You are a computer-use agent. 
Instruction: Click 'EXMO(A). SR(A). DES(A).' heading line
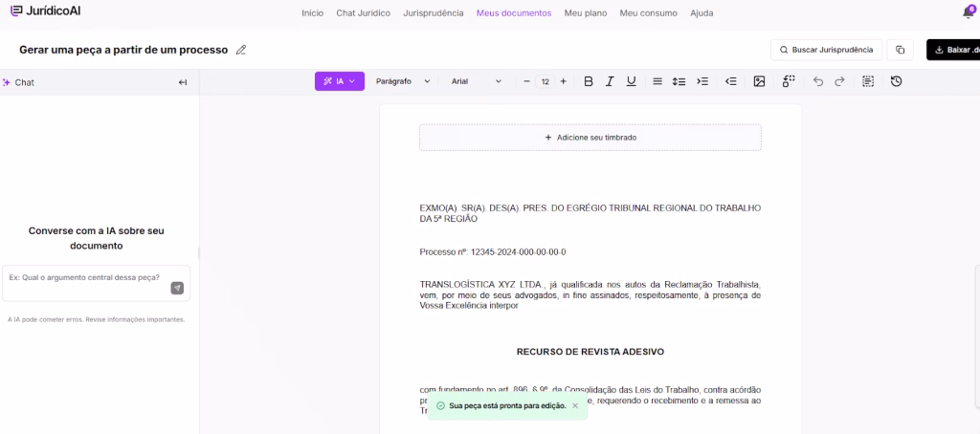[x=590, y=213]
